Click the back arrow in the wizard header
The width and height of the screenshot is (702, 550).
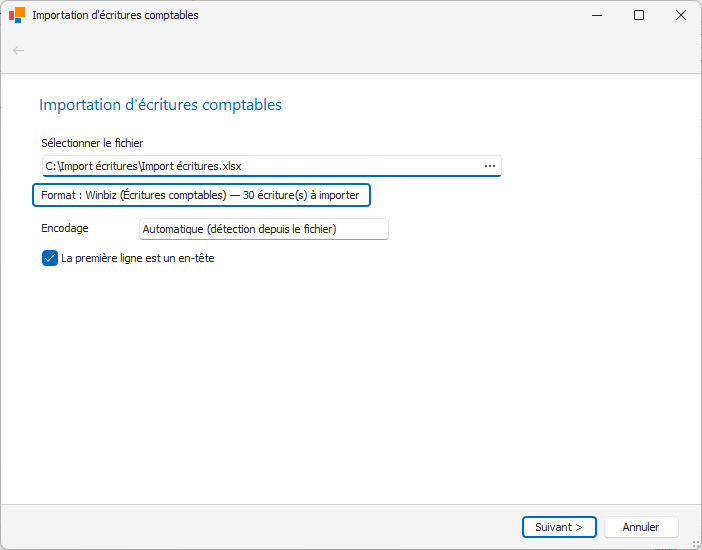coord(18,50)
